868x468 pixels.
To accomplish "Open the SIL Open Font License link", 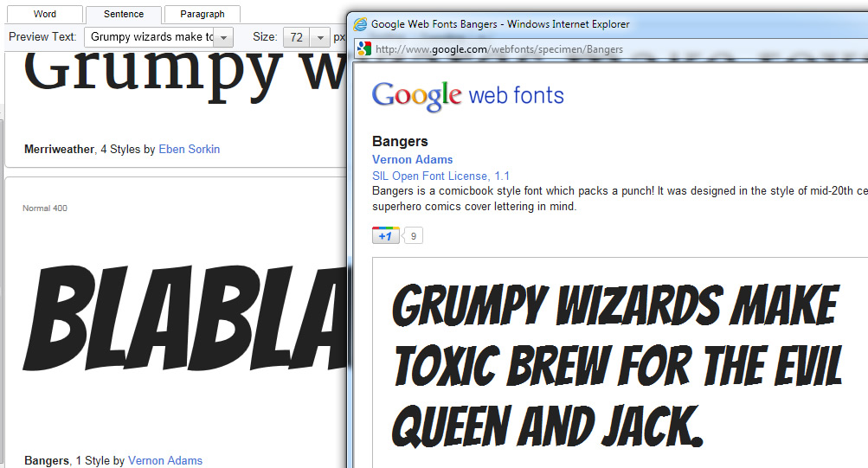I will 440,176.
